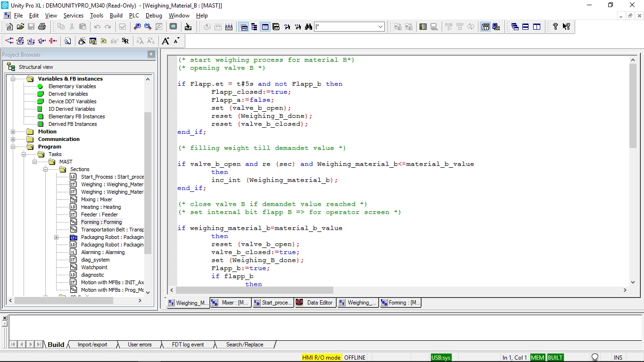Click the What's This help pointer icon
This screenshot has height=362, width=644.
[566, 27]
